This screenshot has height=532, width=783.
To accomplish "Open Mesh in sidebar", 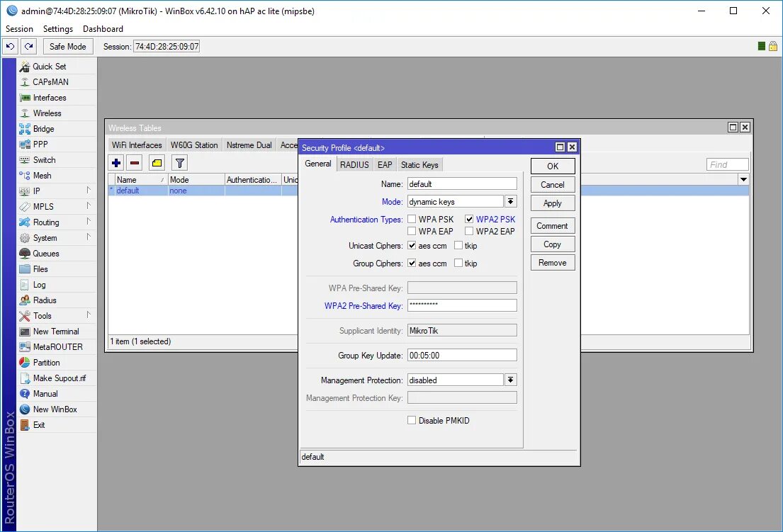I will 42,176.
